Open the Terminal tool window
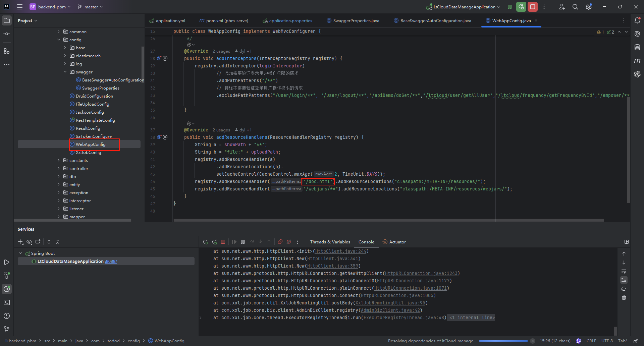 click(7, 302)
